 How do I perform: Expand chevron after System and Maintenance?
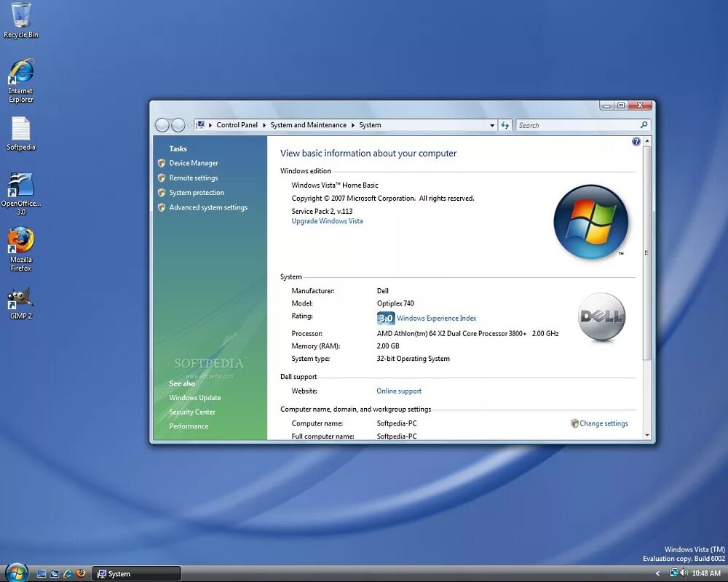[x=353, y=125]
